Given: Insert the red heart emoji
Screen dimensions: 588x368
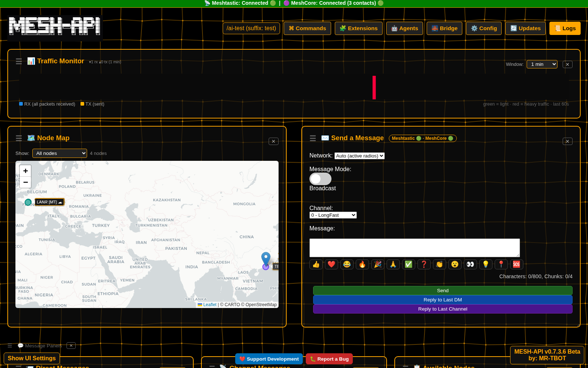Looking at the screenshot, I should [x=331, y=264].
